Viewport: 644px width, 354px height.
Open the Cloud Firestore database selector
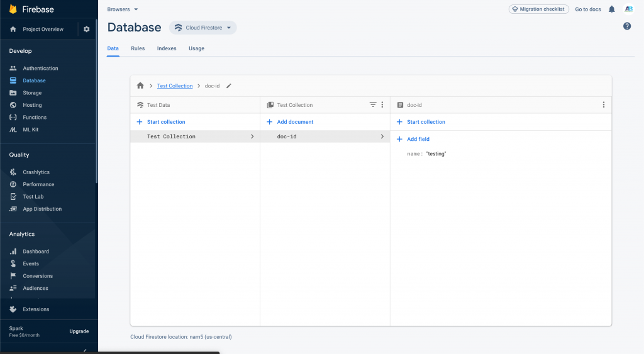(x=203, y=28)
